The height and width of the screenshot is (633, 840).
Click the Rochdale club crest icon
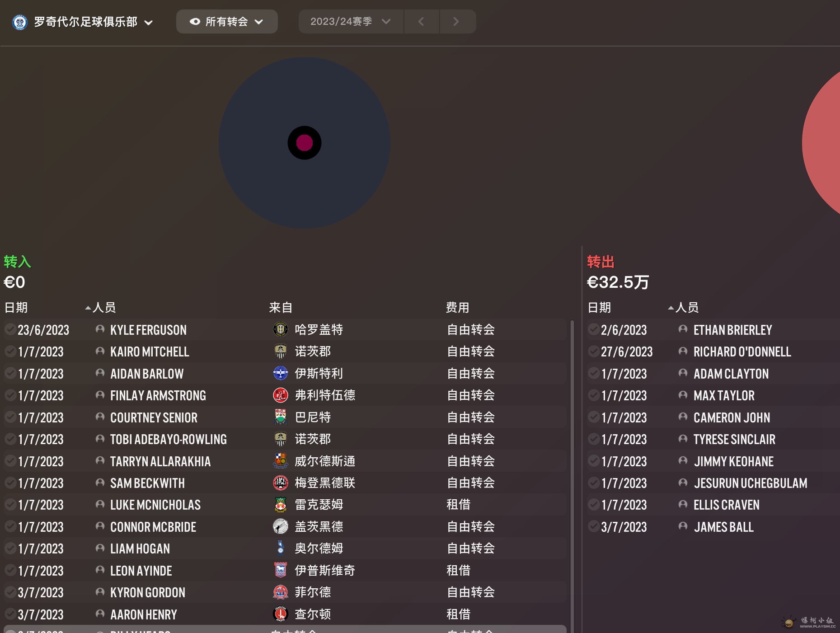pos(20,22)
